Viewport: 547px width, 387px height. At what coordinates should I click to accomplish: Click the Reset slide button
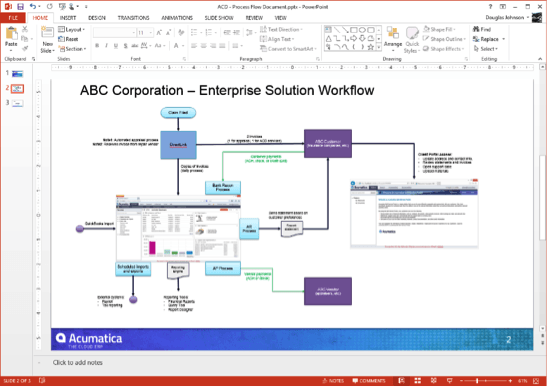pos(68,39)
